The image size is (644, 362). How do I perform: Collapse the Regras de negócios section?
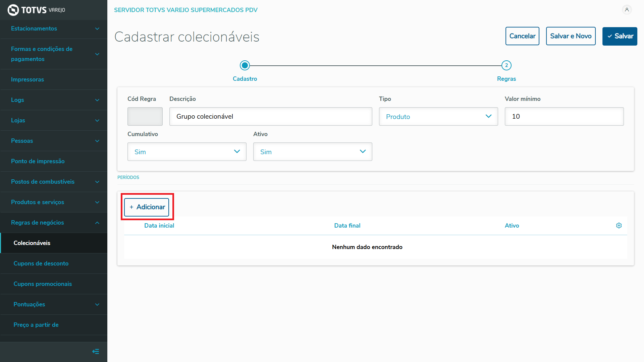click(97, 223)
